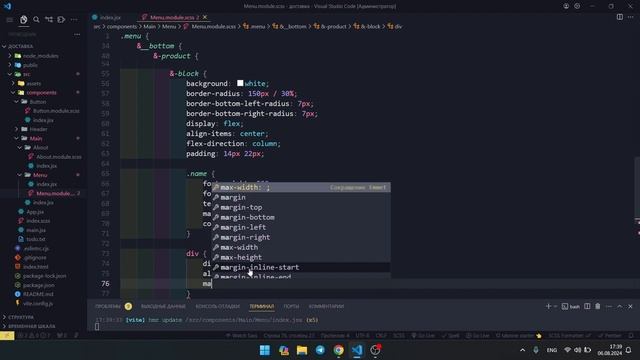The height and width of the screenshot is (360, 640).
Task: Click the components breadcrumb segment
Action: point(122,26)
